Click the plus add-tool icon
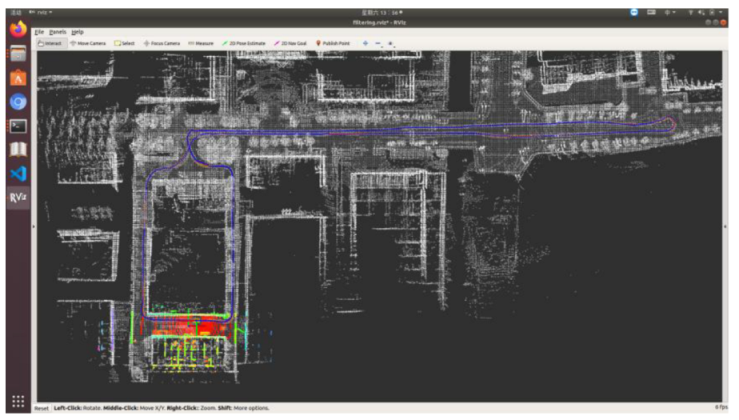Screen dimensions: 739x420 click(x=365, y=44)
